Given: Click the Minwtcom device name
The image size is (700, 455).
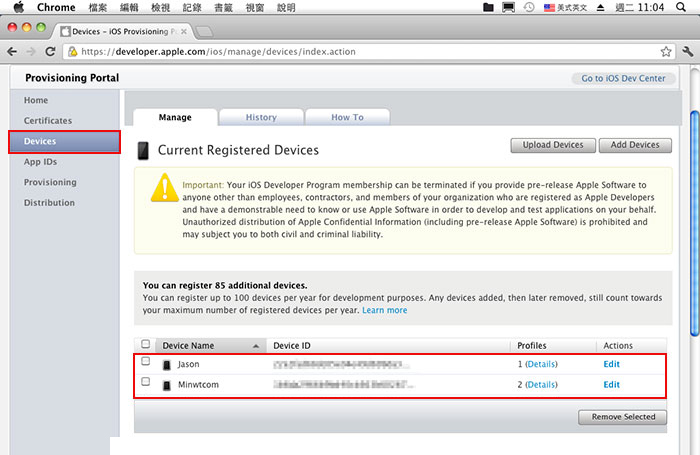Looking at the screenshot, I should (x=198, y=384).
